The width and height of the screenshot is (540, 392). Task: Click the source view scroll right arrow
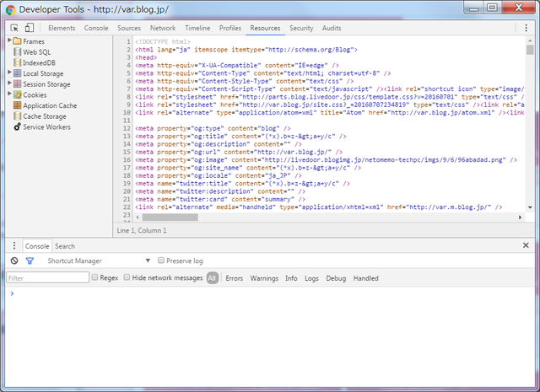click(520, 217)
